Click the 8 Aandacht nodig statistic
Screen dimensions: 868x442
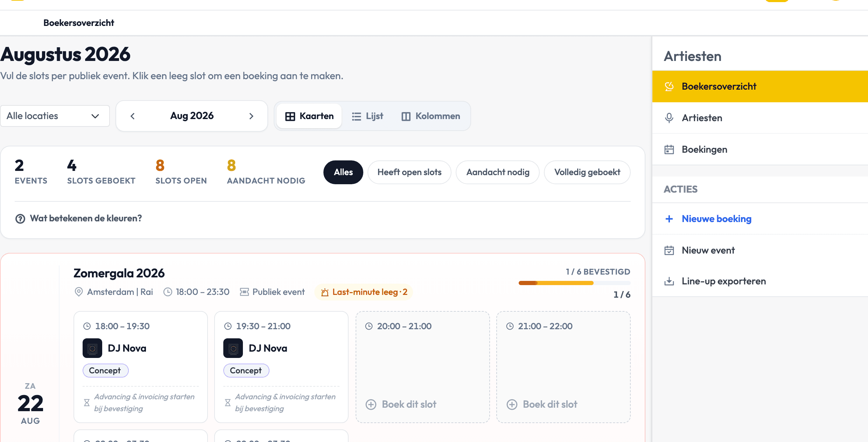(266, 172)
